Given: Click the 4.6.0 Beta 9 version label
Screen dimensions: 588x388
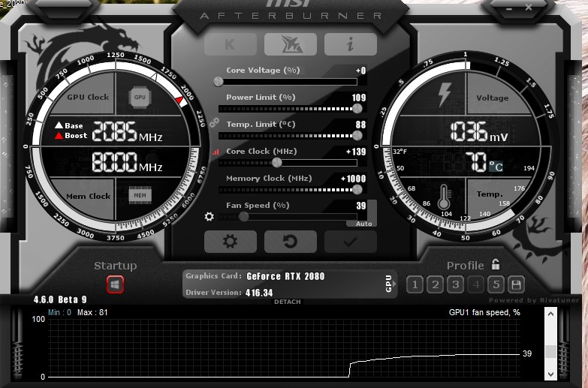Looking at the screenshot, I should (60, 299).
